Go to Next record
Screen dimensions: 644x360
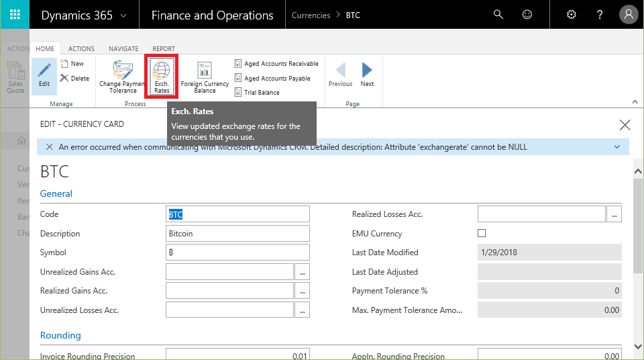[367, 75]
